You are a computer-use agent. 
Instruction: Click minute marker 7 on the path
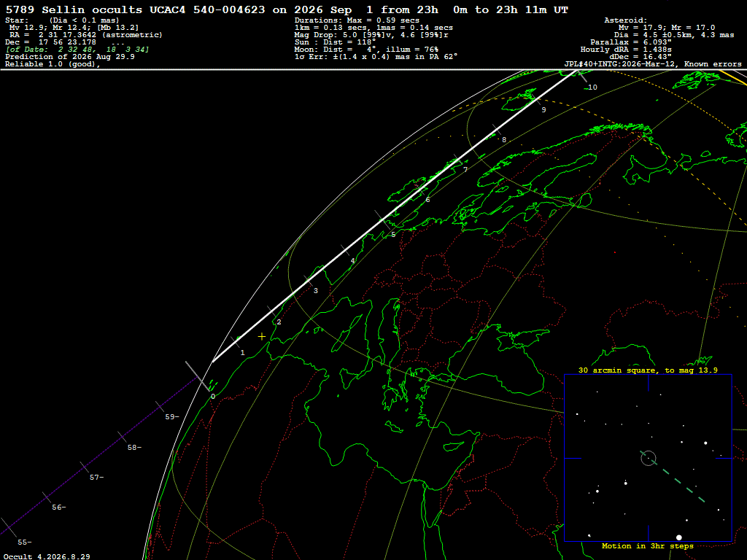coord(465,169)
